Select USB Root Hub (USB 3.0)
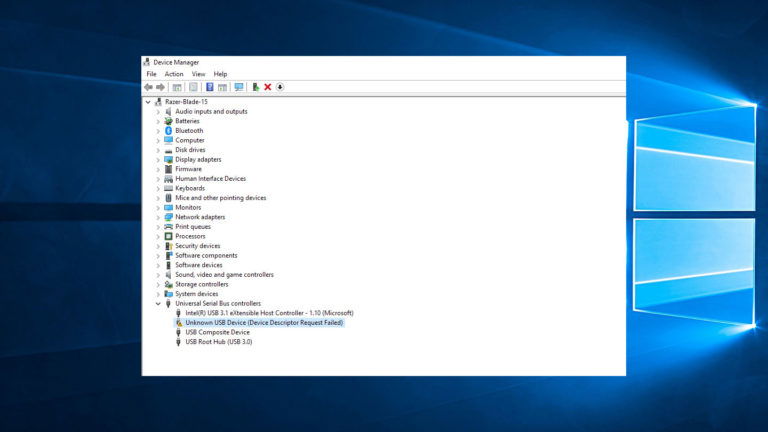The width and height of the screenshot is (768, 432). [x=218, y=342]
